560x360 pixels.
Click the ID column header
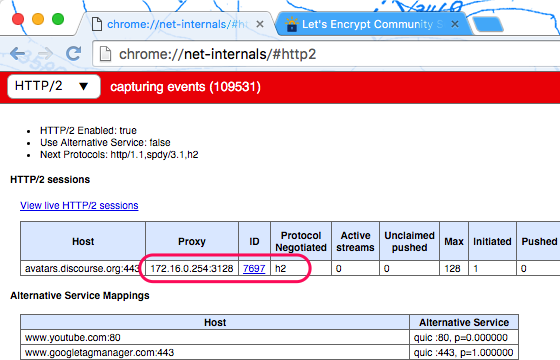click(x=254, y=241)
